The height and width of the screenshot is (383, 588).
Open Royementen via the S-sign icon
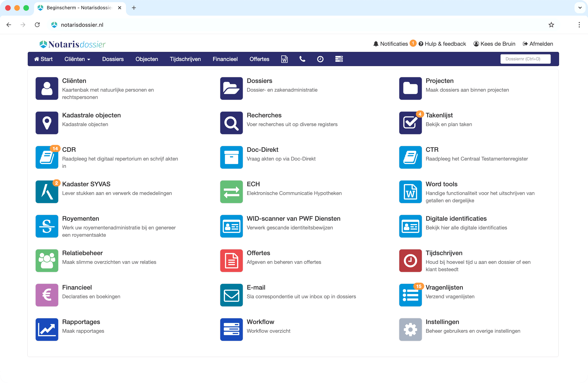click(47, 226)
